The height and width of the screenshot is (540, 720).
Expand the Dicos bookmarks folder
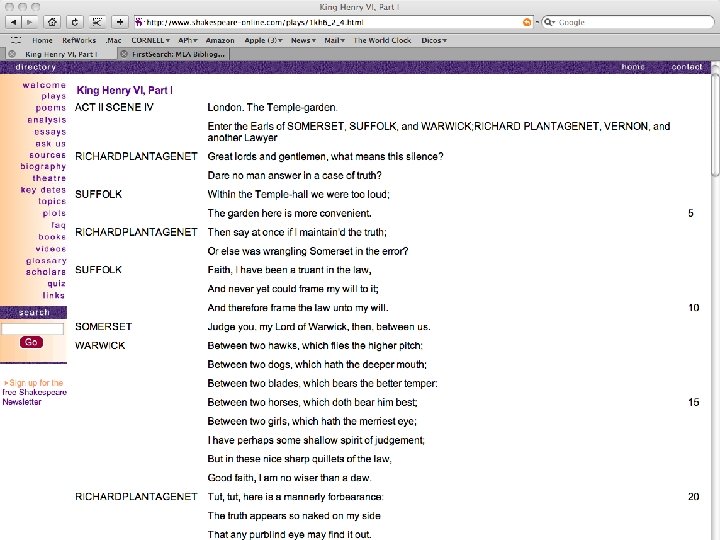click(434, 40)
